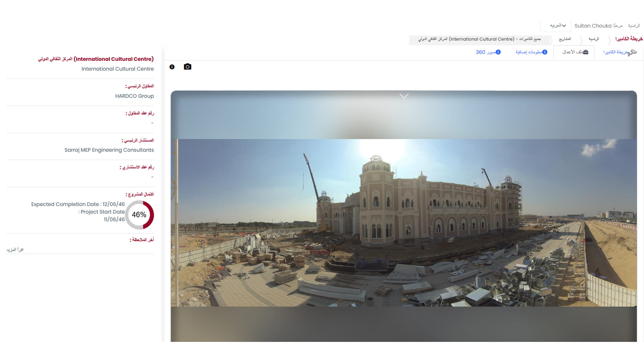This screenshot has height=362, width=644.
Task: Click International Cultural Centre all cameras breadcrumb
Action: click(x=480, y=39)
